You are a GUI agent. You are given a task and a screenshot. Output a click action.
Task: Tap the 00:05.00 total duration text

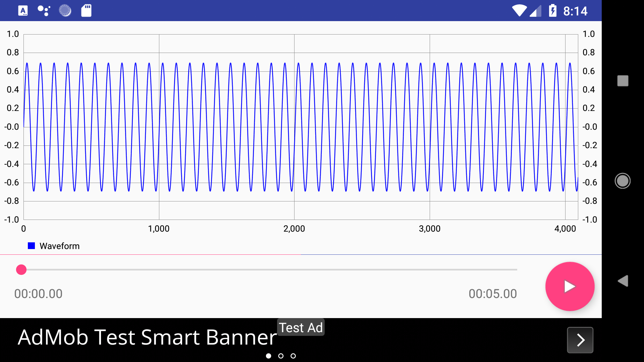[x=492, y=294]
